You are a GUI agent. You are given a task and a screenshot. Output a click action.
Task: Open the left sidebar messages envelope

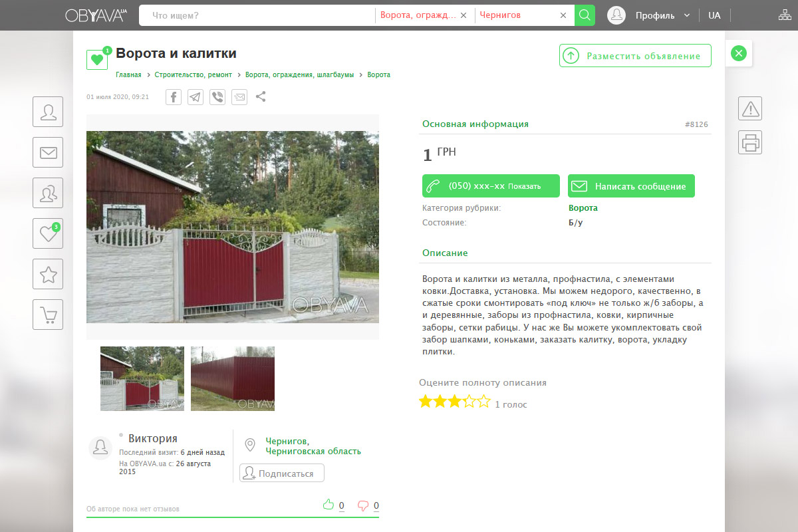coord(48,152)
